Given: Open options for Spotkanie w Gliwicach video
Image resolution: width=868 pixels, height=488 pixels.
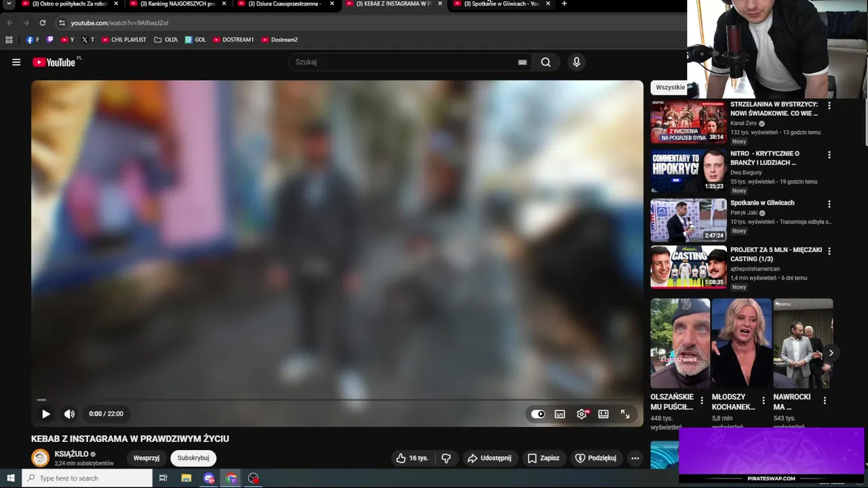Looking at the screenshot, I should click(x=829, y=204).
